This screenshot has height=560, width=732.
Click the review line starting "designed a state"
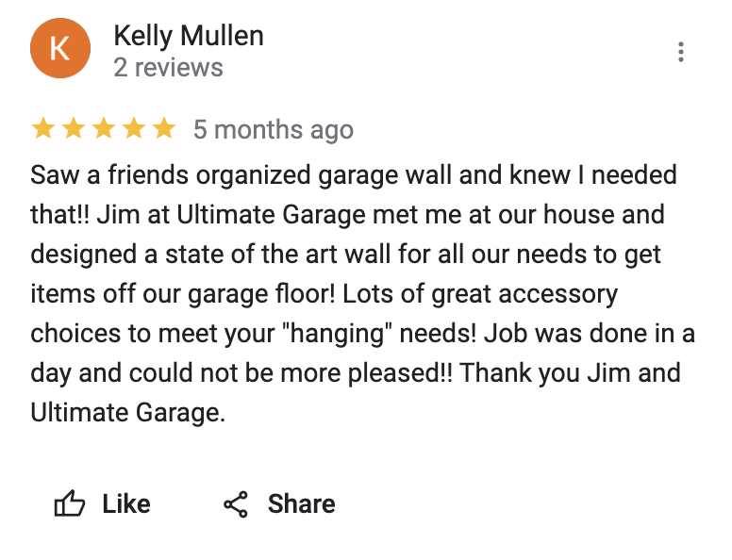[x=345, y=255]
